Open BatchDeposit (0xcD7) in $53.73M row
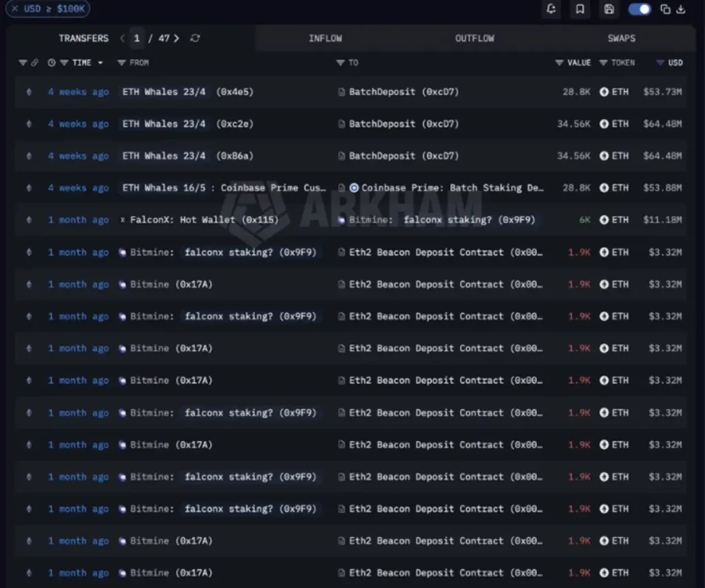The image size is (705, 588). coord(403,92)
